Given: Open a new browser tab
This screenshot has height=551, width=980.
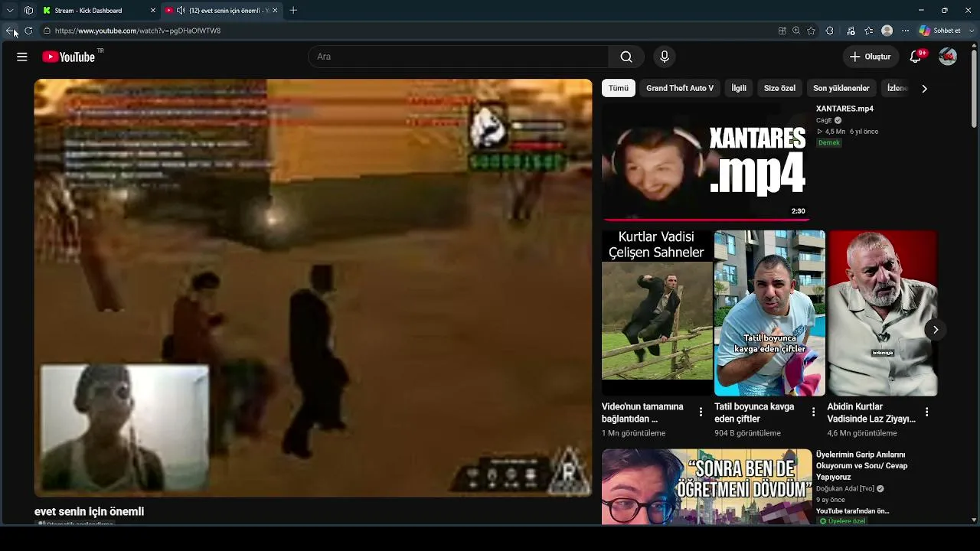Looking at the screenshot, I should [293, 11].
